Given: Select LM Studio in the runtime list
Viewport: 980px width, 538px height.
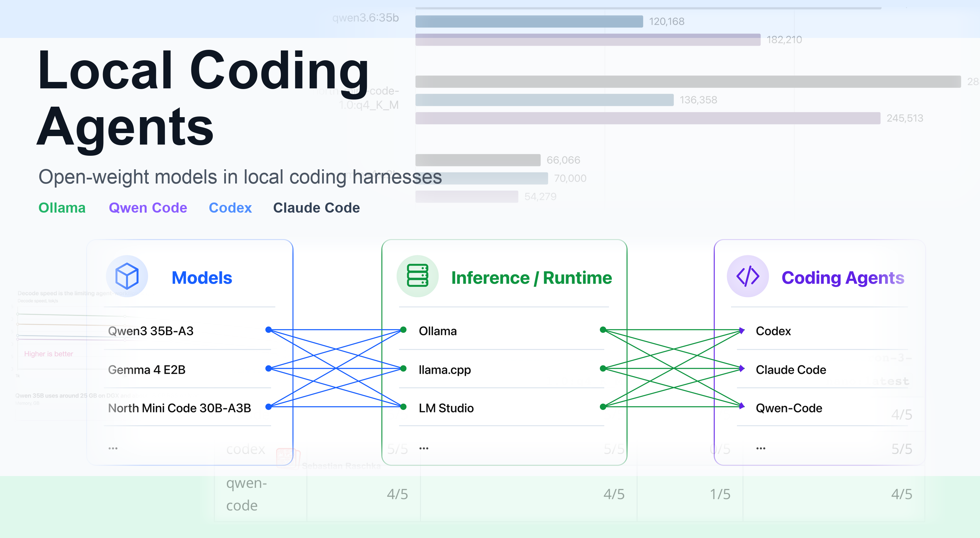Looking at the screenshot, I should coord(446,408).
